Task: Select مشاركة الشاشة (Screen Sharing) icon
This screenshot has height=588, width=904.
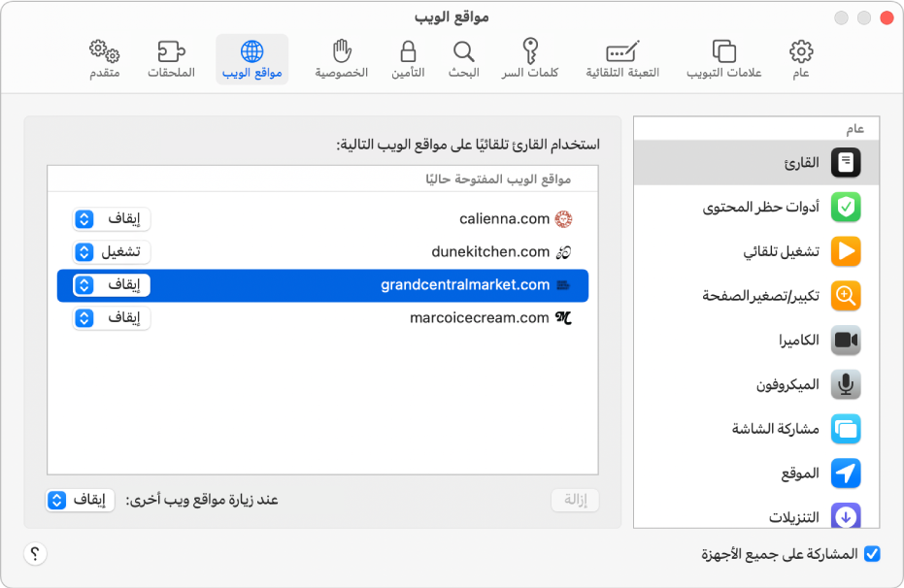Action: pos(846,429)
